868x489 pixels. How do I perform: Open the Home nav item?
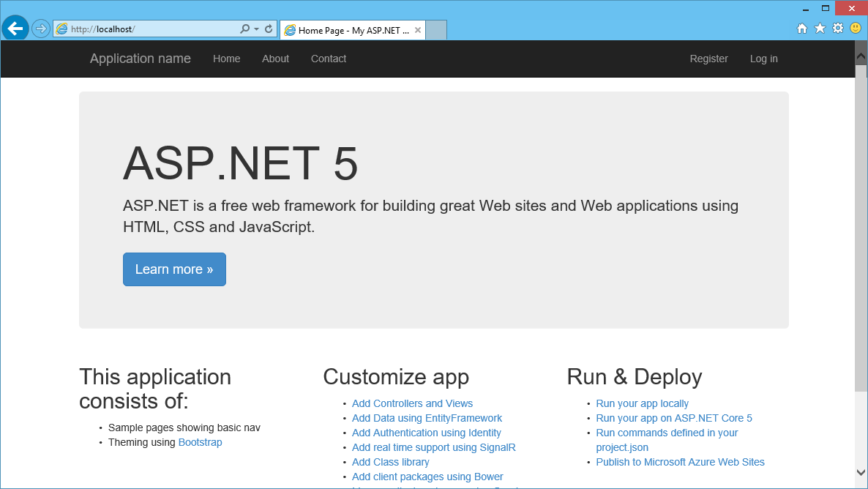(x=226, y=59)
